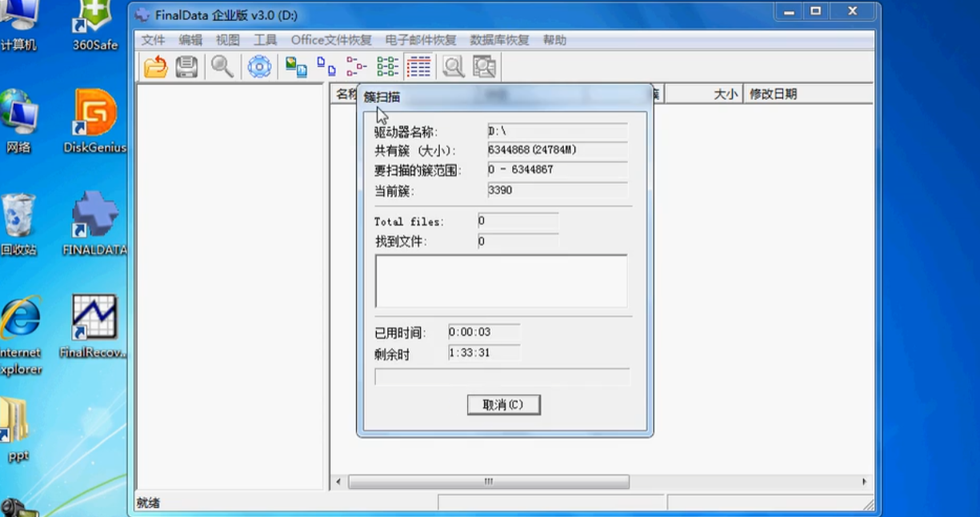Click the blue gear settings toolbar icon
This screenshot has width=980, height=517.
pyautogui.click(x=259, y=67)
